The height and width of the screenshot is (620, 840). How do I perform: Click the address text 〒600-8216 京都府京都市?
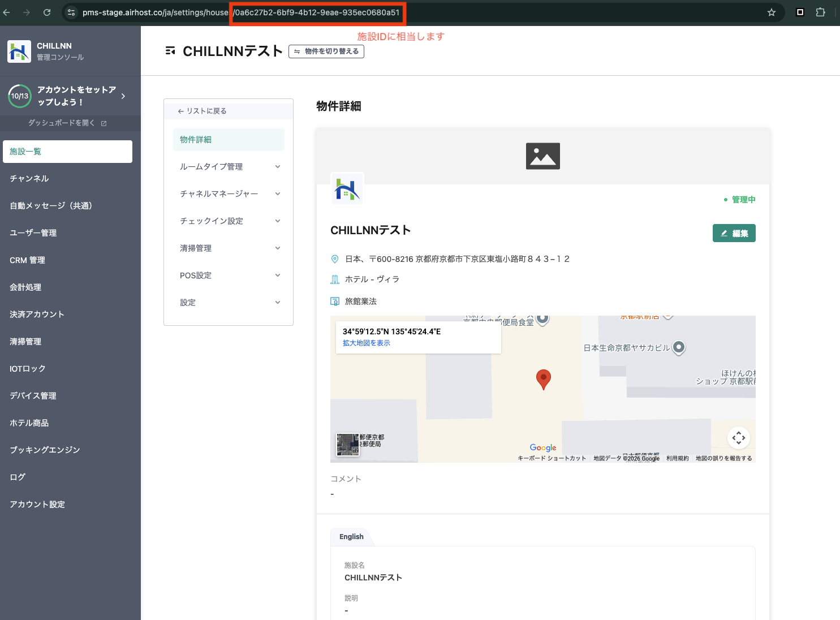pyautogui.click(x=458, y=259)
